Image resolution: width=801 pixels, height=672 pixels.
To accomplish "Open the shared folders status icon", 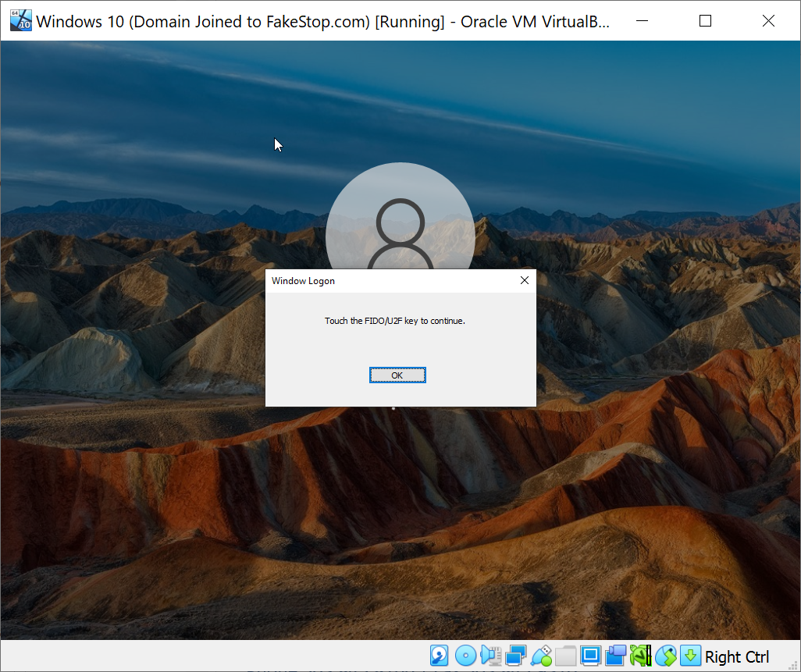I will [565, 656].
